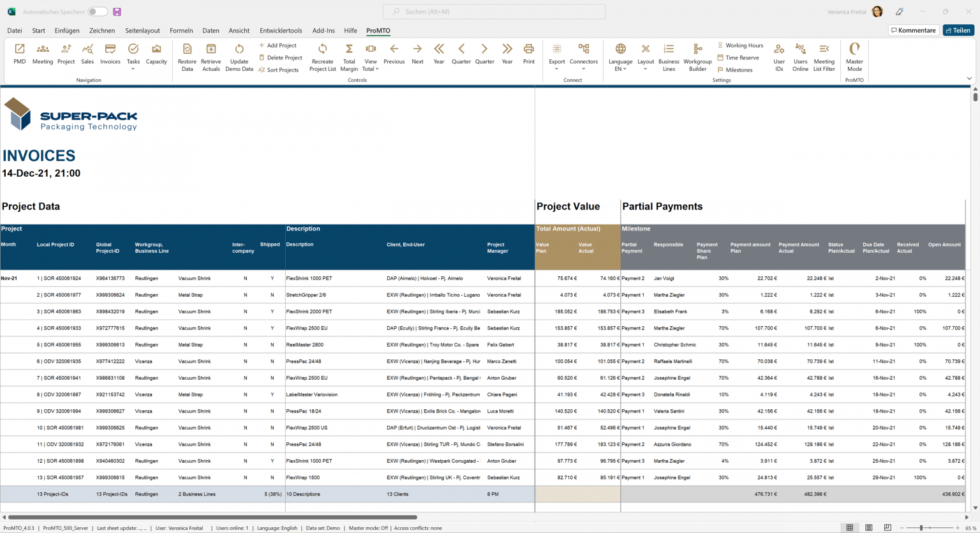Enable Working Hours setting
The height and width of the screenshot is (533, 980).
(740, 45)
